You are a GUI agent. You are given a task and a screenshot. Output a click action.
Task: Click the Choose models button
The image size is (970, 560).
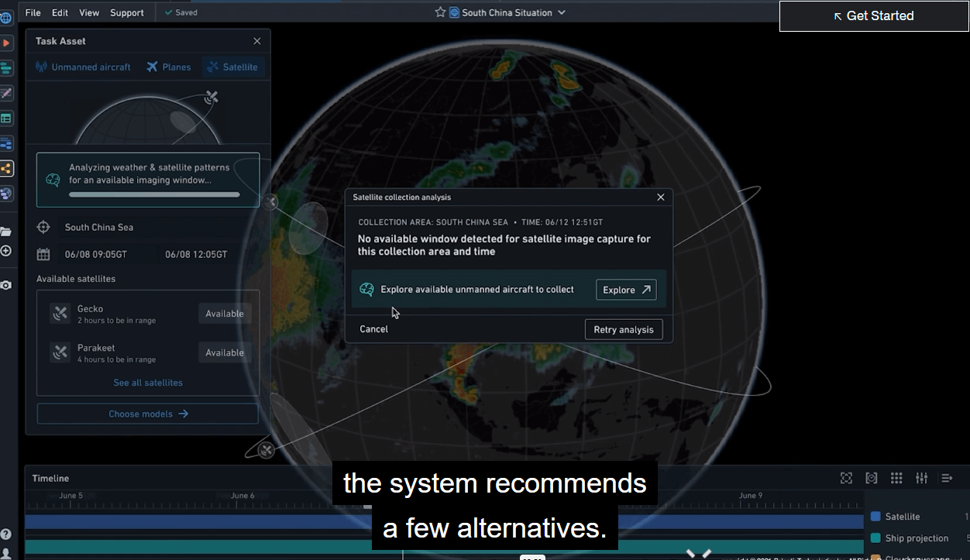pos(148,414)
